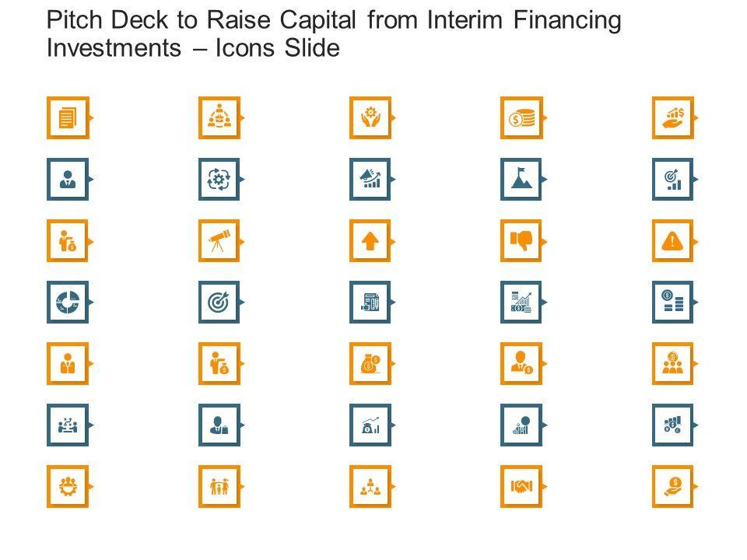Click the hands holding gear icon

(x=370, y=117)
